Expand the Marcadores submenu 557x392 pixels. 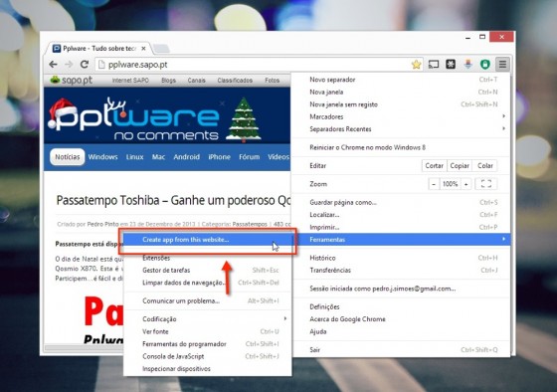(401, 116)
